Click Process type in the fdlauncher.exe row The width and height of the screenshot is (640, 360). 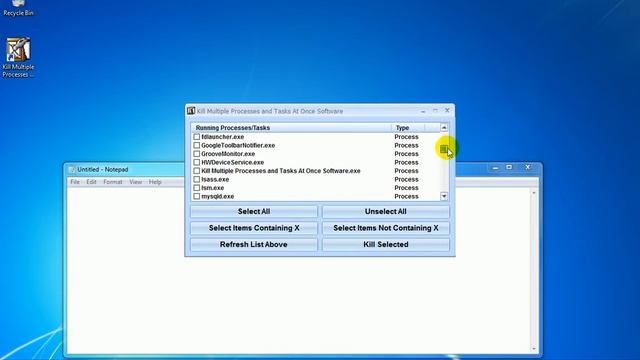[x=406, y=137]
